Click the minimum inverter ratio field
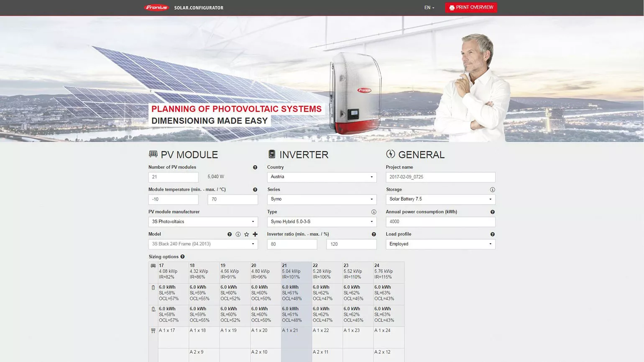This screenshot has width=644, height=362. (x=292, y=244)
